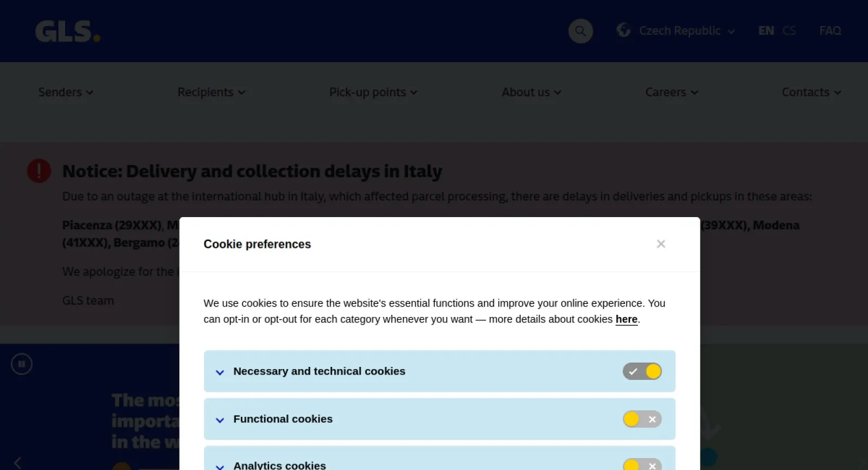Click the search magnifier icon in header

[580, 31]
